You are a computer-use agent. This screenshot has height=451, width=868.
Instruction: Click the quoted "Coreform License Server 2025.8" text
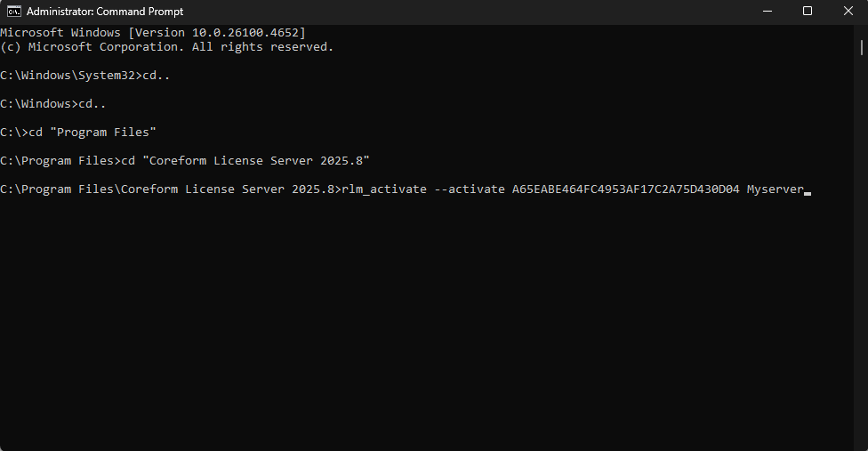pos(256,160)
